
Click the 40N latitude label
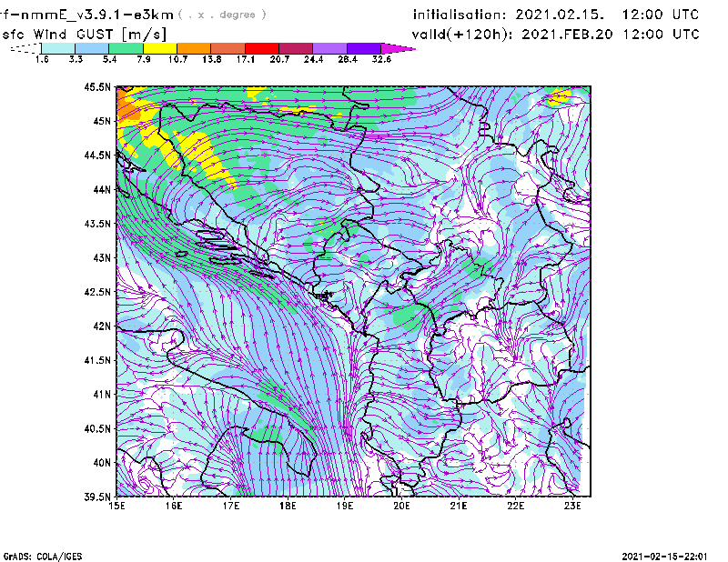pos(102,463)
